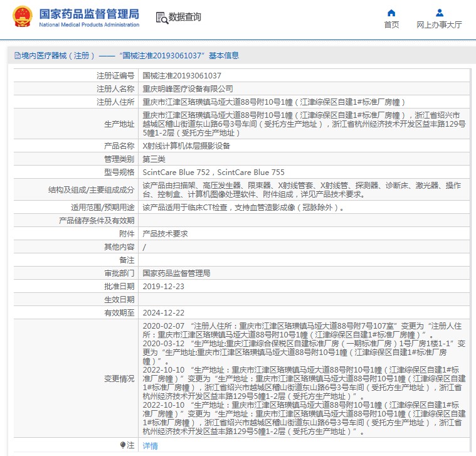The image size is (476, 456).
Task: Click the 适用范围/预期用途 label
Action: [102, 208]
